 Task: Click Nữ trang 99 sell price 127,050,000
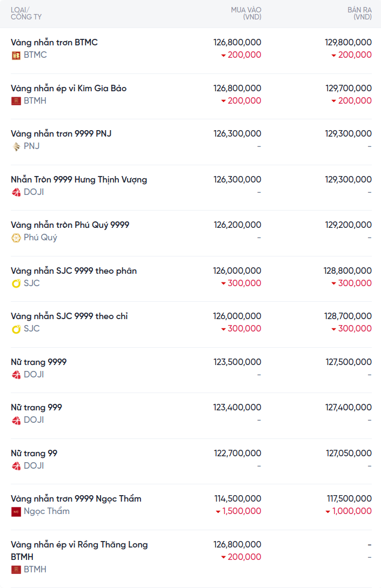(x=349, y=453)
